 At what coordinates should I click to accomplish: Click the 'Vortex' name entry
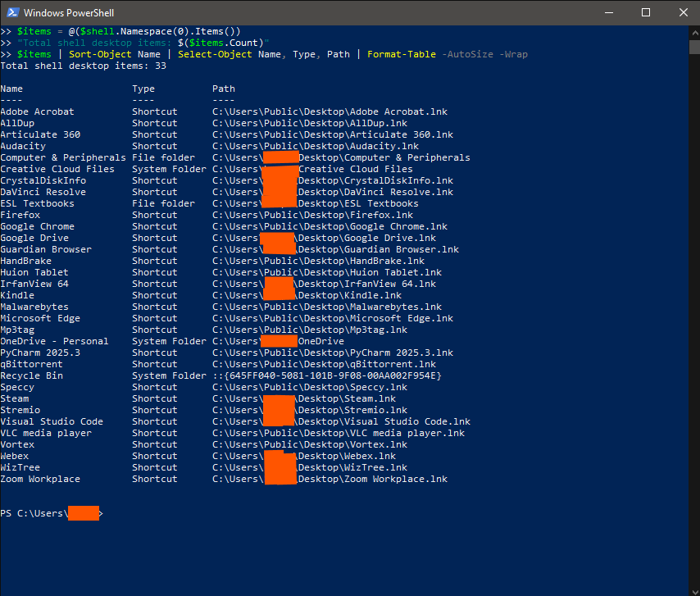click(17, 444)
